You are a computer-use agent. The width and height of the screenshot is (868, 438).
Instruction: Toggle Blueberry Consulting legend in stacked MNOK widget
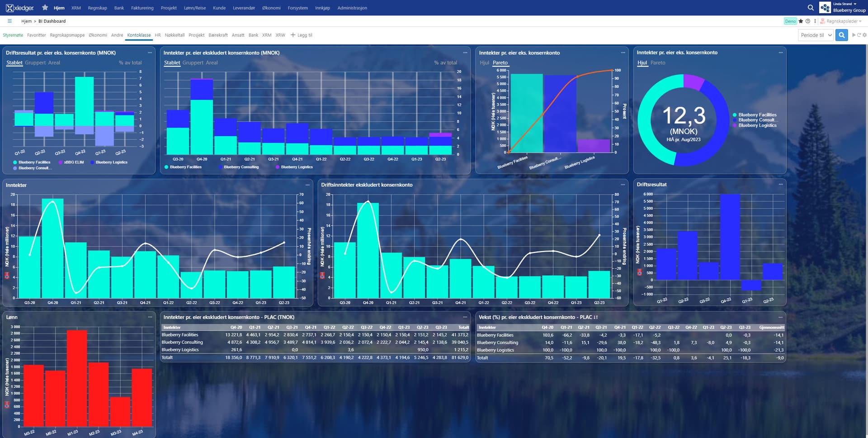tap(238, 167)
